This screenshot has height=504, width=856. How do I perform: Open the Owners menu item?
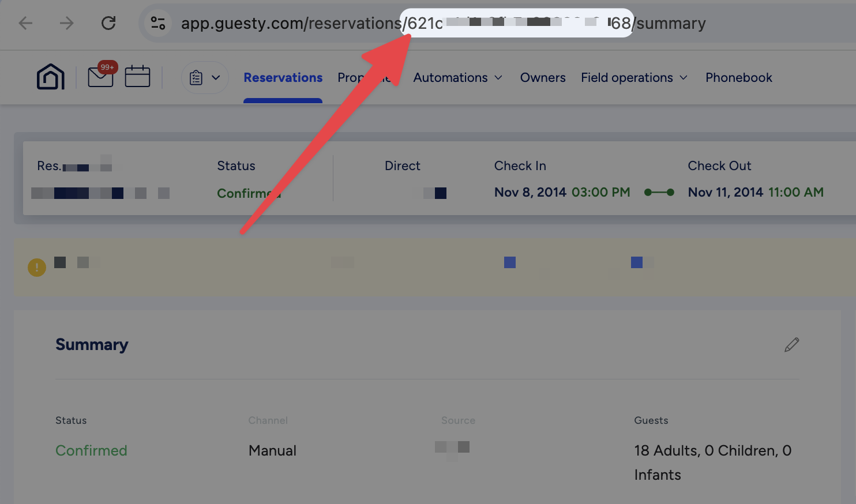[542, 78]
